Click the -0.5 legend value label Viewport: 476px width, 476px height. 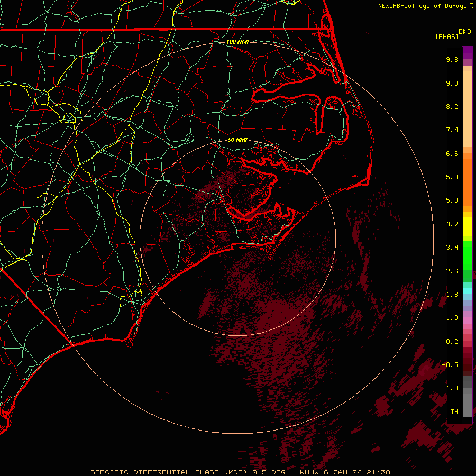pyautogui.click(x=450, y=365)
